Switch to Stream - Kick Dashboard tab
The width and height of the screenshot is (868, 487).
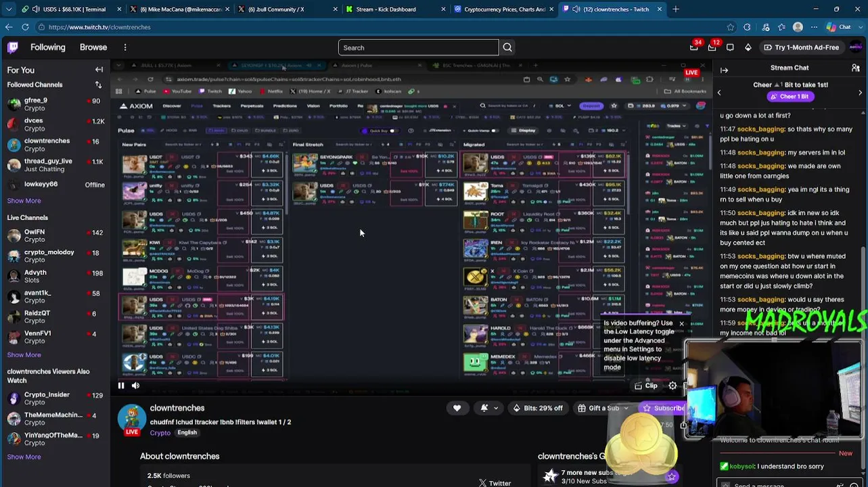pos(396,9)
